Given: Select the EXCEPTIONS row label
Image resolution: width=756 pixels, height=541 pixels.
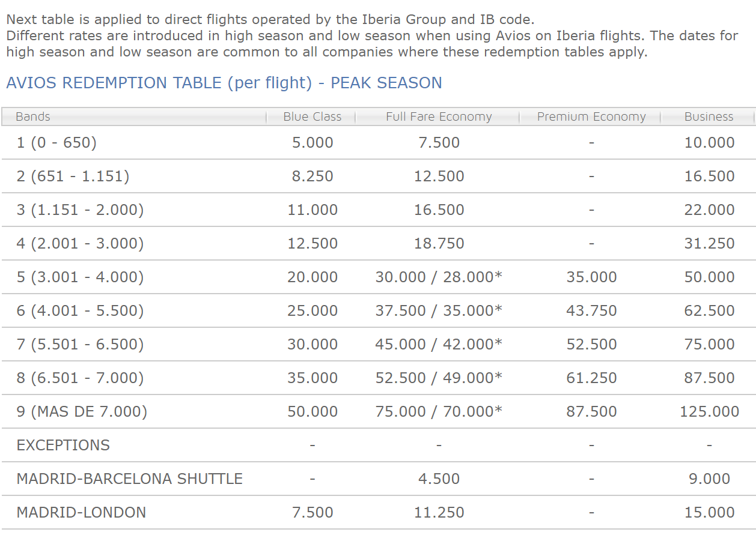Looking at the screenshot, I should click(x=63, y=445).
